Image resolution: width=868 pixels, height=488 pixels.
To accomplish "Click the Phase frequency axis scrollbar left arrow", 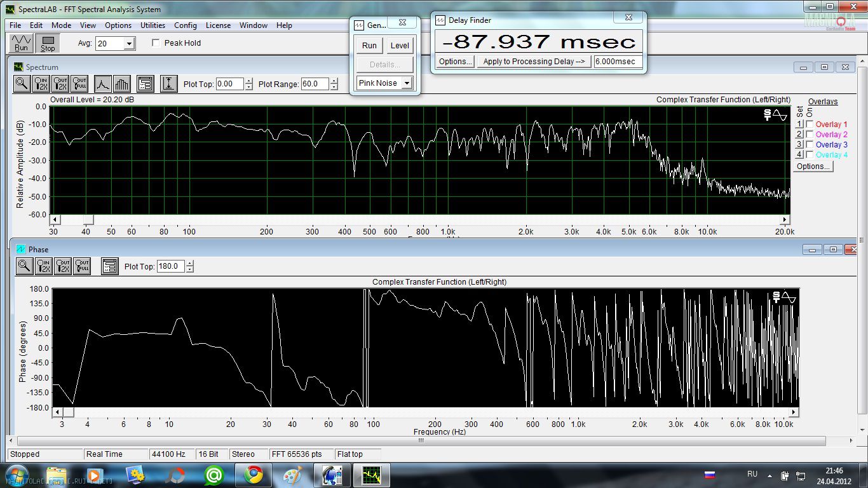I will coord(57,412).
